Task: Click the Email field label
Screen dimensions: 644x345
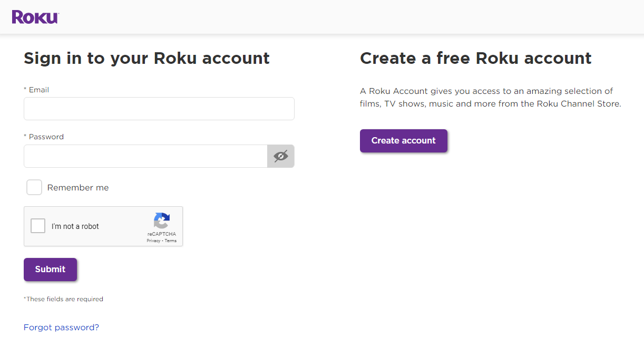Action: [x=38, y=90]
